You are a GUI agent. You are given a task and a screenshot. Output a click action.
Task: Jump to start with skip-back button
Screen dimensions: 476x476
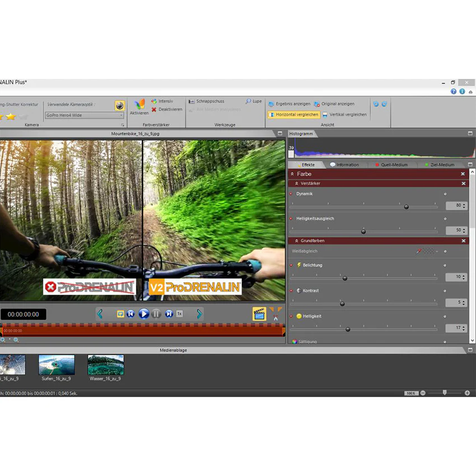point(131,314)
